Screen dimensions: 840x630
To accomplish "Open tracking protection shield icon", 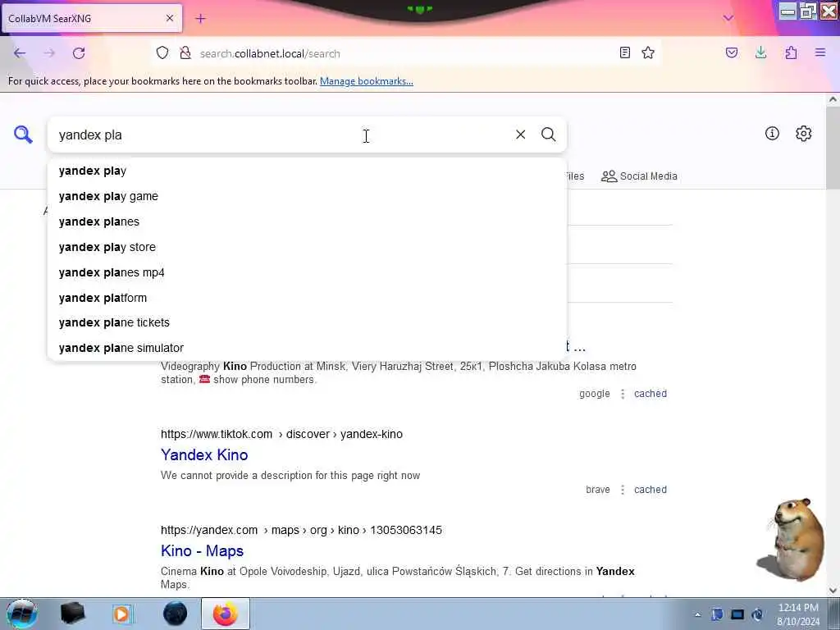I will (x=162, y=53).
